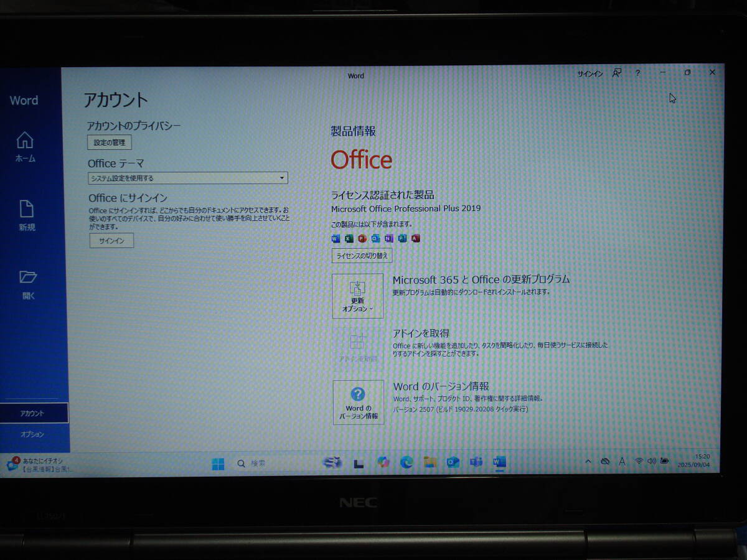Click OneNote product icon

point(389,238)
